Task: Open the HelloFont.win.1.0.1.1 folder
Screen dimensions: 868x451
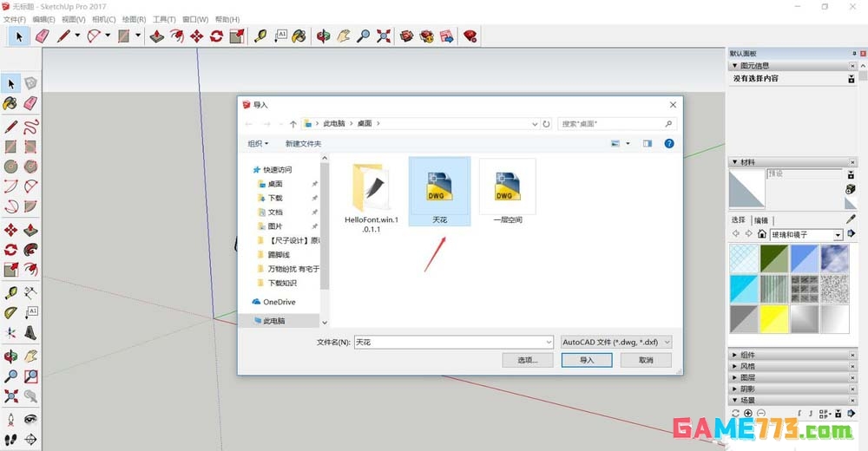Action: click(372, 197)
